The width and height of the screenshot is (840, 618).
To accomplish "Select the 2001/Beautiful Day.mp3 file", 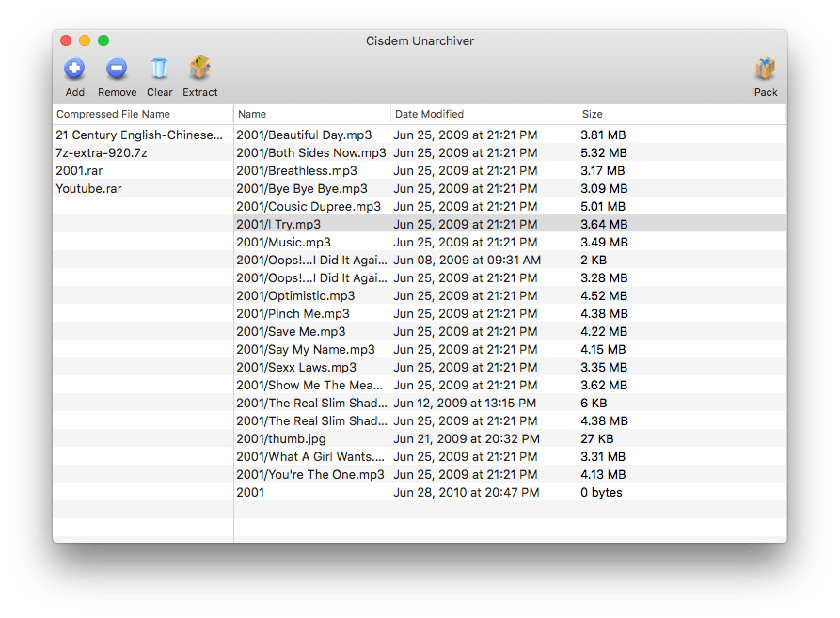I will click(x=304, y=135).
